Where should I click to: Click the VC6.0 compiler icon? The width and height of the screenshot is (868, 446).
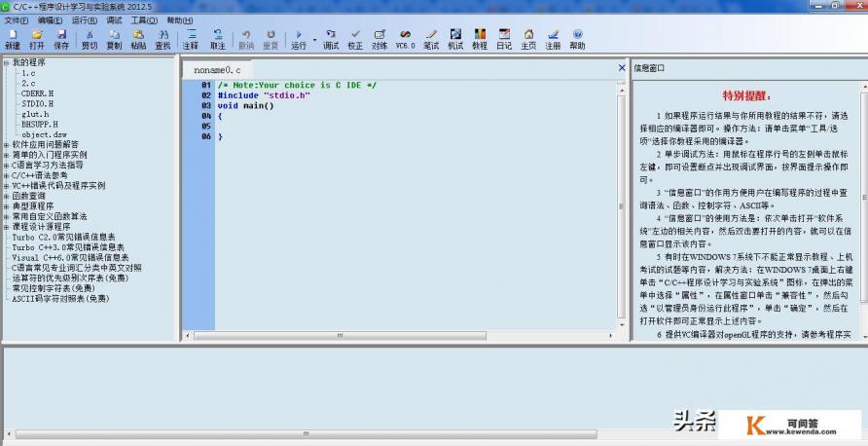click(x=405, y=38)
